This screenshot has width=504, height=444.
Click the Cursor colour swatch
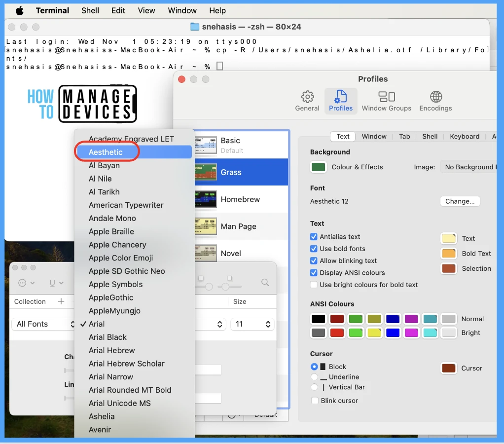[x=448, y=368]
